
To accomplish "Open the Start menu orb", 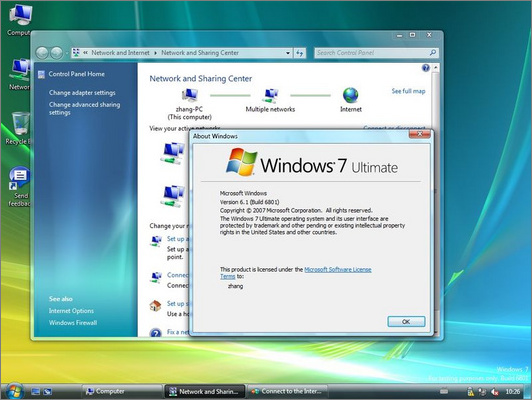I will click(x=14, y=391).
